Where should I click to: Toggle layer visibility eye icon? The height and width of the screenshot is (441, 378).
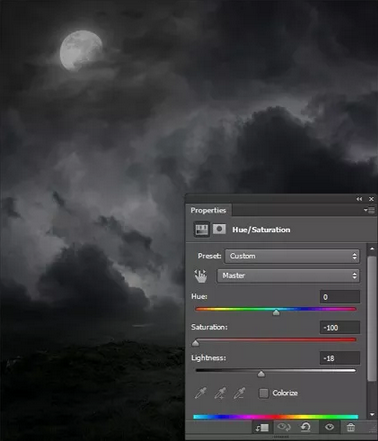tap(329, 427)
